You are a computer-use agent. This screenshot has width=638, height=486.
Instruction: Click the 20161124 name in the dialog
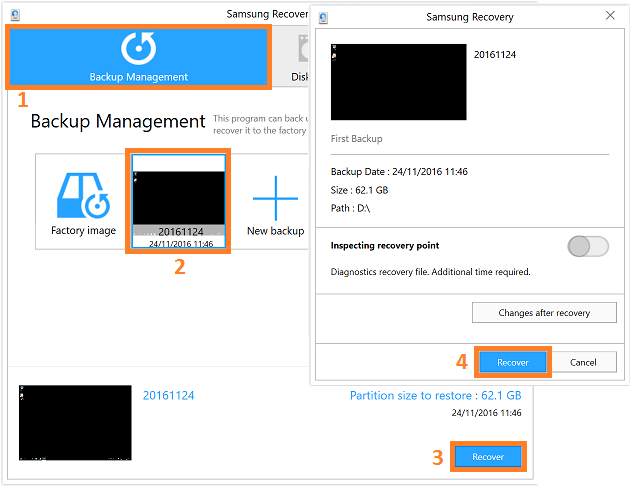click(x=495, y=55)
